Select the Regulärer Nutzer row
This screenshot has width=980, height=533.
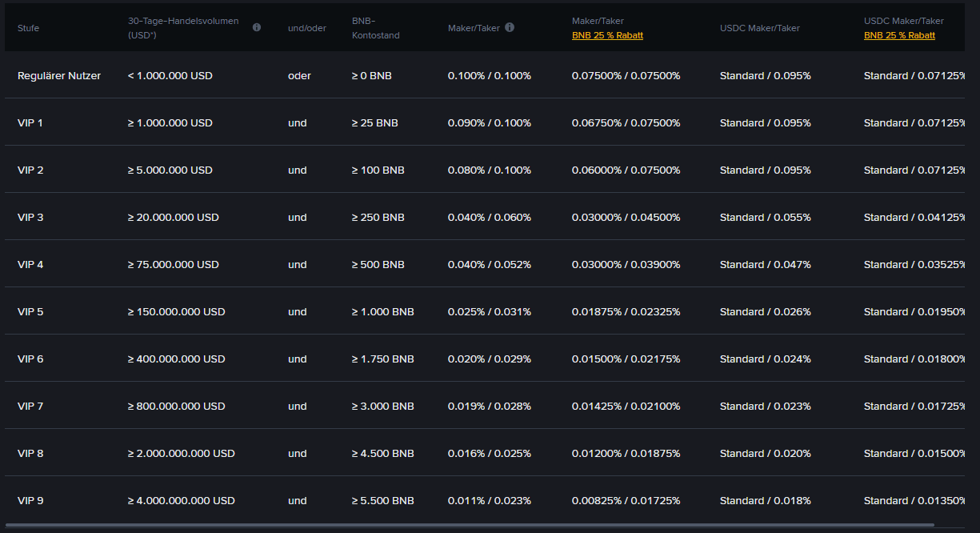58,75
